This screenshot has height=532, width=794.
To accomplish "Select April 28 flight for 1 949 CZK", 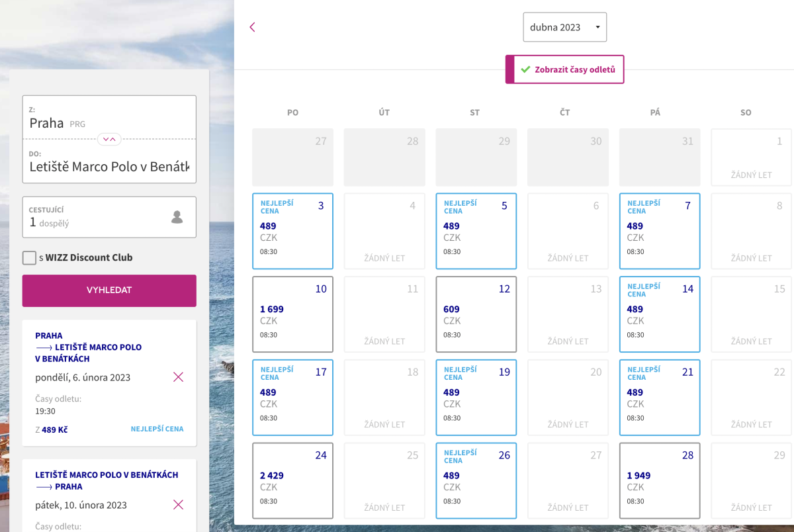I will pyautogui.click(x=659, y=480).
